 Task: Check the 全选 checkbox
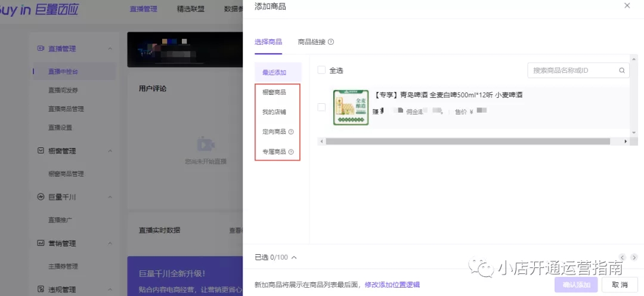pyautogui.click(x=321, y=70)
